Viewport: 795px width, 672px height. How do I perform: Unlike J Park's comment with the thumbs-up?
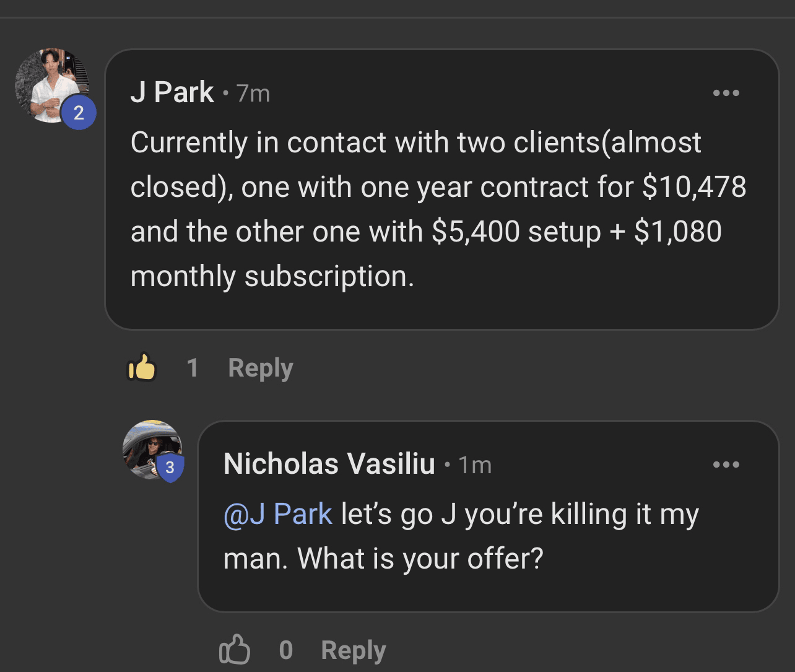click(x=142, y=367)
